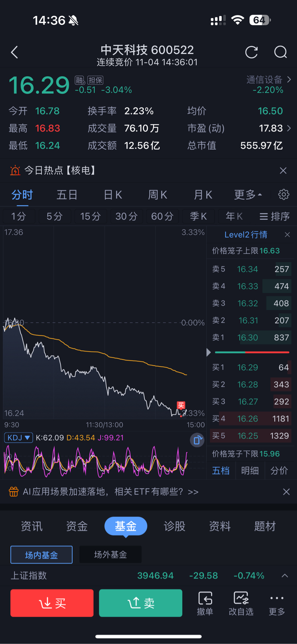The height and width of the screenshot is (644, 297).
Task: Expand 市盈(动) details chevron
Action: click(289, 128)
